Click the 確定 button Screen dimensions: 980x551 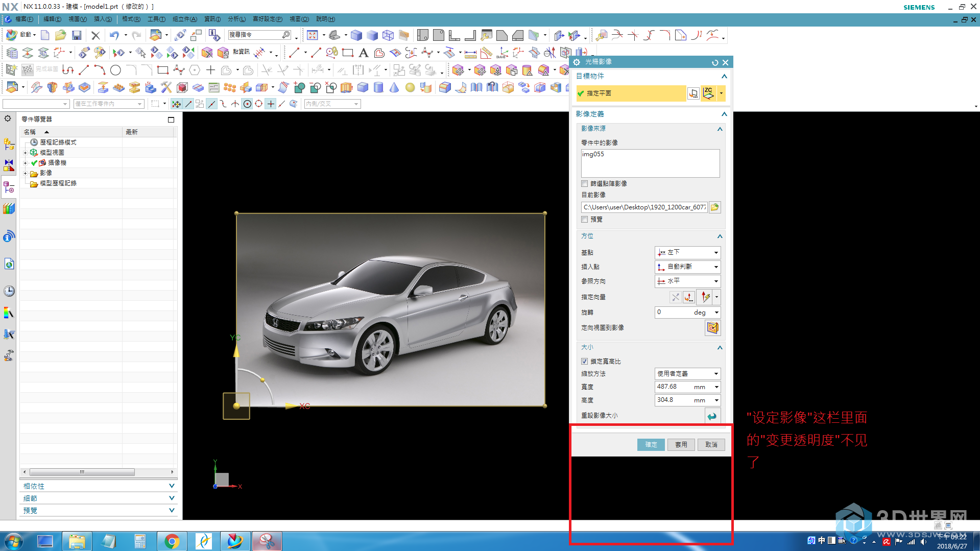pos(651,445)
